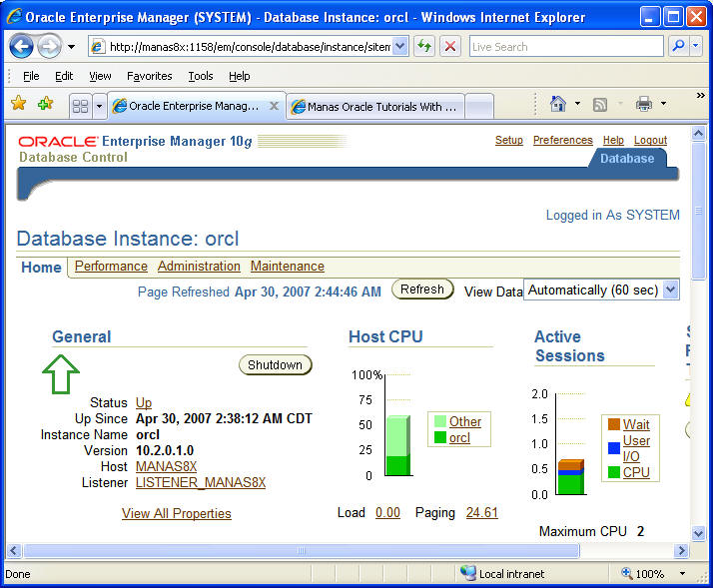
Task: Click the orange Wait color swatch
Action: 614,424
